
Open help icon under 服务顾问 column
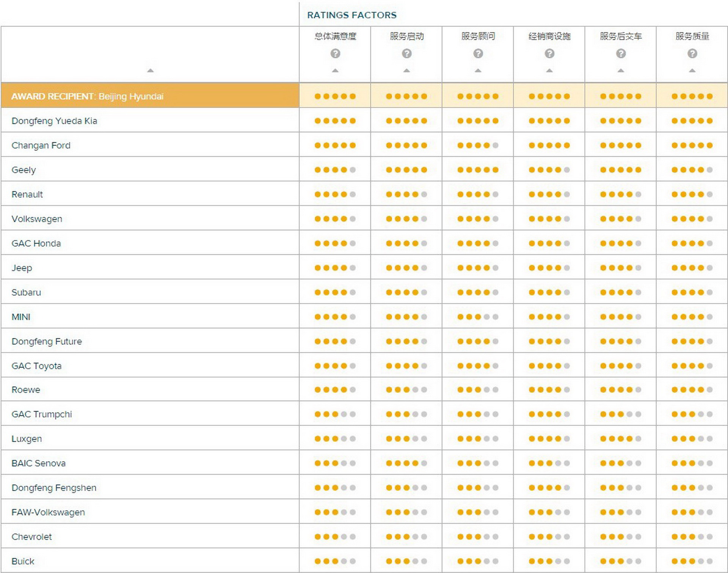(478, 53)
